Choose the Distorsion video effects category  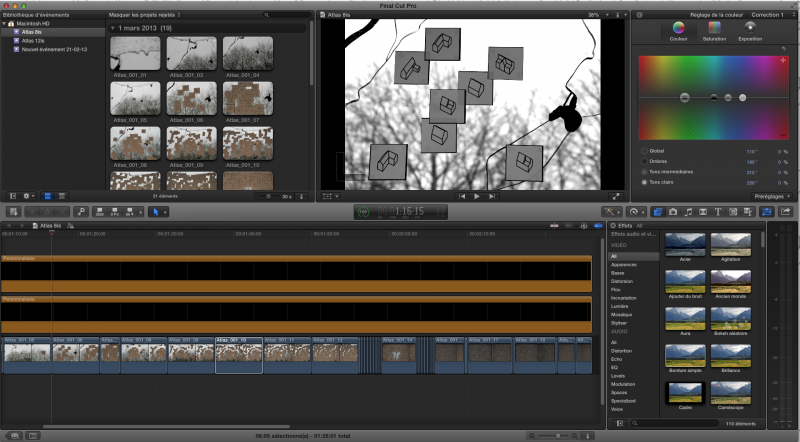pos(623,280)
